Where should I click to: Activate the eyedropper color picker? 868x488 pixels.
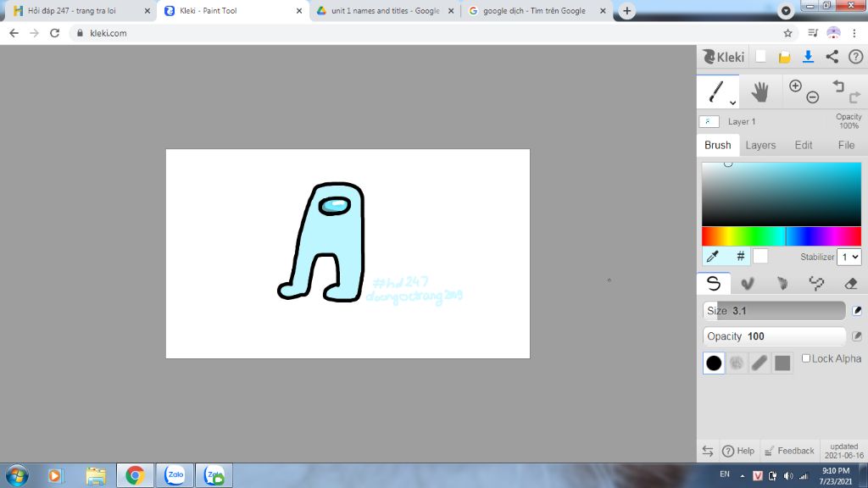point(713,256)
